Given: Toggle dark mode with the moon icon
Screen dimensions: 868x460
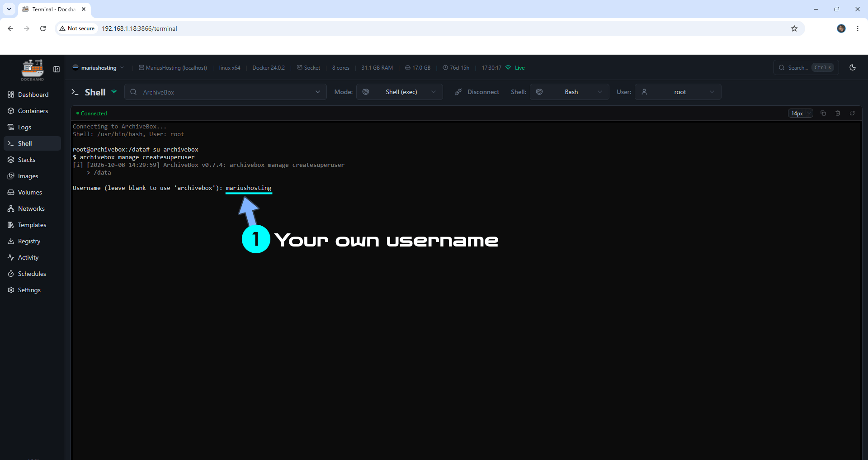Looking at the screenshot, I should point(853,67).
